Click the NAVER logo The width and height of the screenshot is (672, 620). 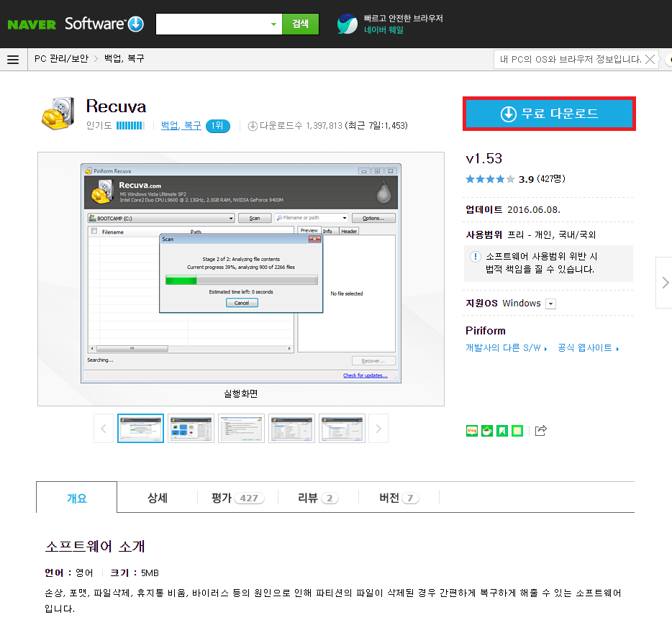32,24
